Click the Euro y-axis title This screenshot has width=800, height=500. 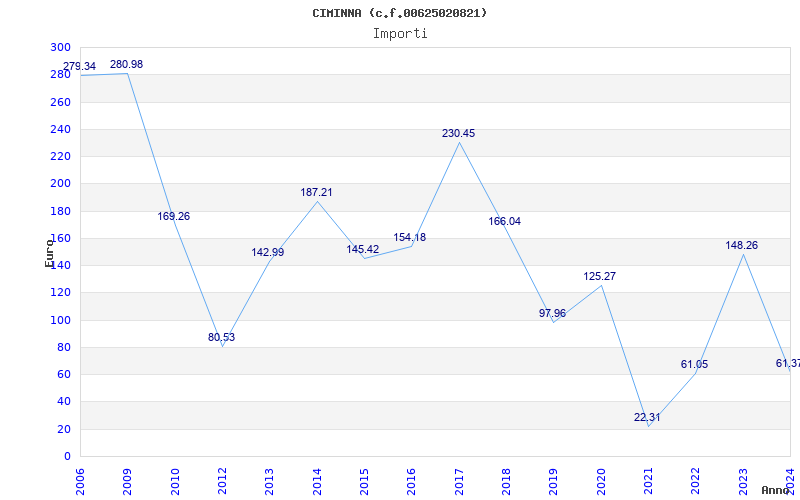49,253
